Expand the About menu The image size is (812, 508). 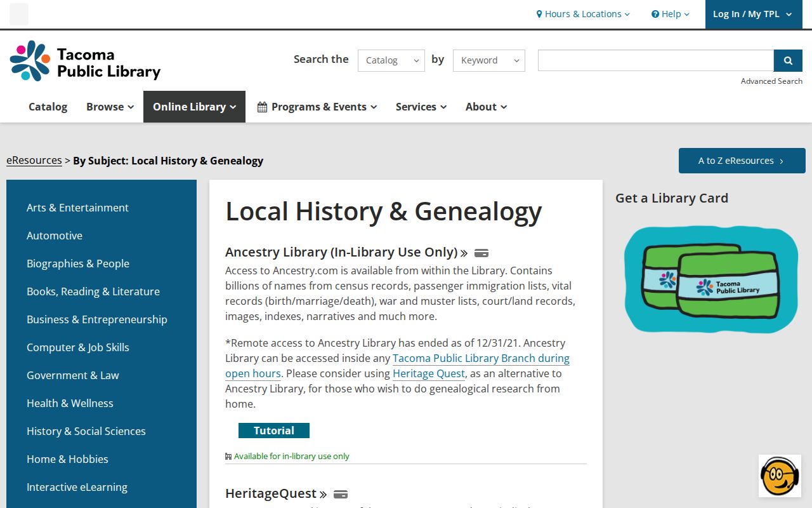tap(486, 107)
